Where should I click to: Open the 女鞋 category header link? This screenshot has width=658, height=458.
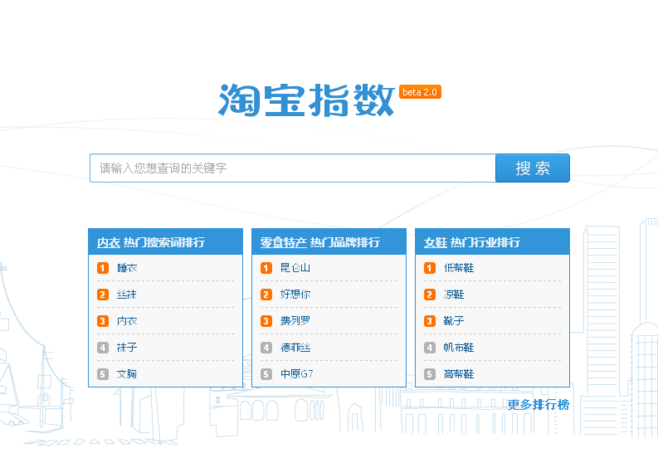tap(435, 243)
